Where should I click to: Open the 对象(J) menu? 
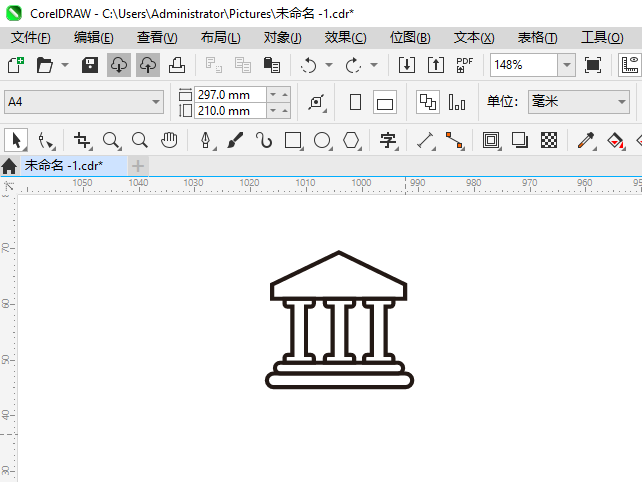point(283,38)
